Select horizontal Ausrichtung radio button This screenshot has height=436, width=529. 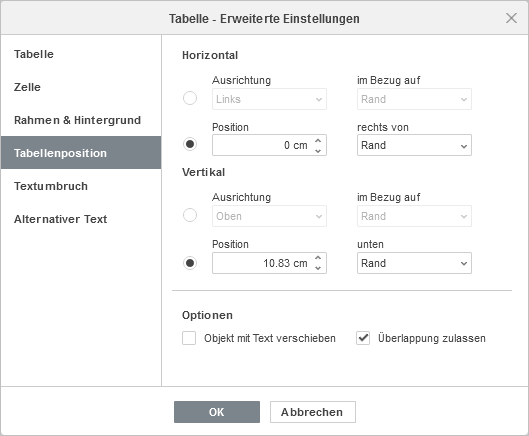pyautogui.click(x=190, y=98)
